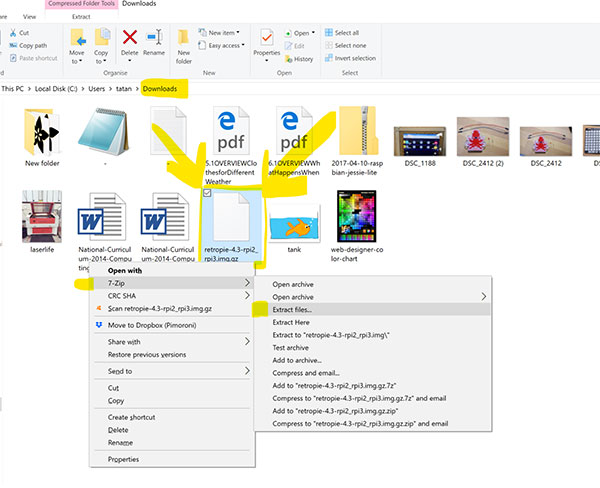The width and height of the screenshot is (600, 488).
Task: Untick the retropie file selection checkbox
Action: pos(207,193)
